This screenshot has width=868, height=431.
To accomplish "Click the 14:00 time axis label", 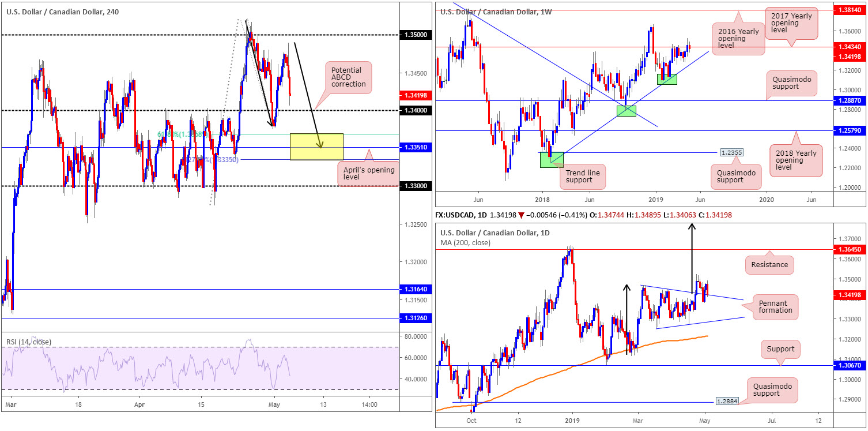I will (369, 404).
